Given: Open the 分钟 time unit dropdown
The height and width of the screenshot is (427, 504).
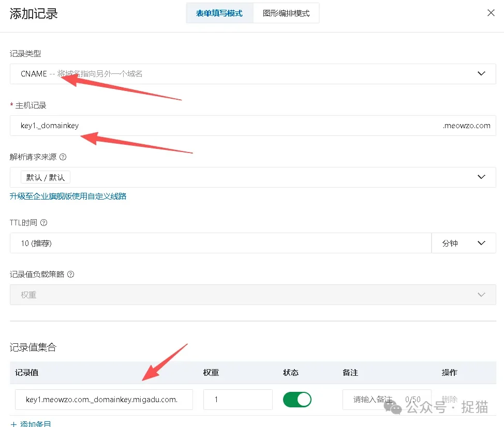Looking at the screenshot, I should [x=464, y=243].
